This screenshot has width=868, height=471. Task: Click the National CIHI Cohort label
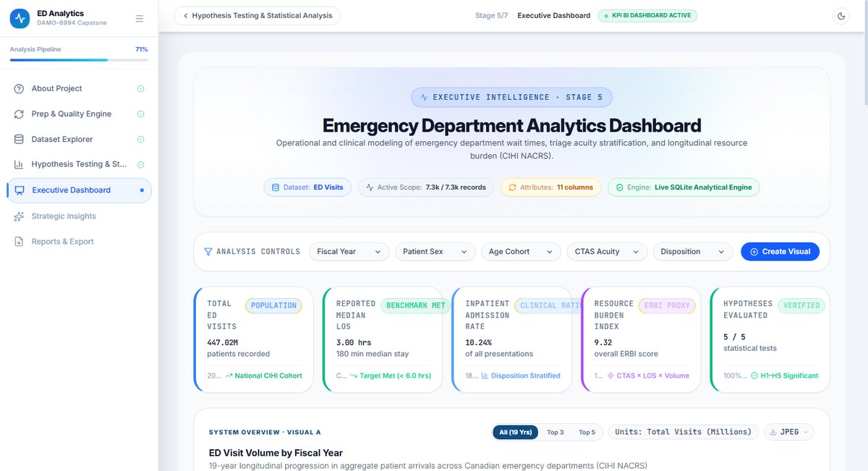point(268,375)
